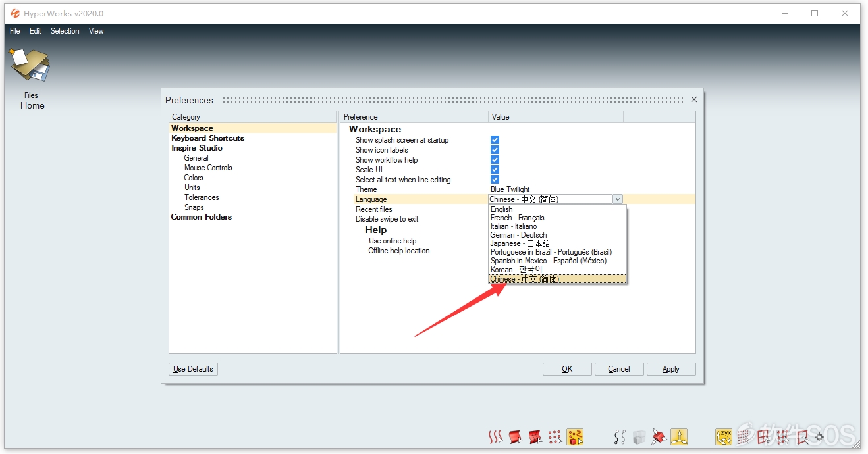Screen dimensions: 868x454
Task: Uncheck Show icon labels
Action: 495,150
